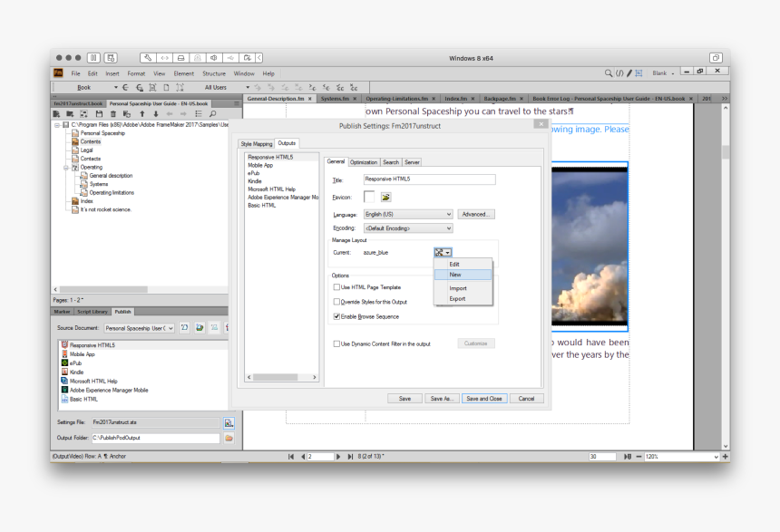Switch to the Style Mapping tab
Image resolution: width=780 pixels, height=532 pixels.
point(256,144)
